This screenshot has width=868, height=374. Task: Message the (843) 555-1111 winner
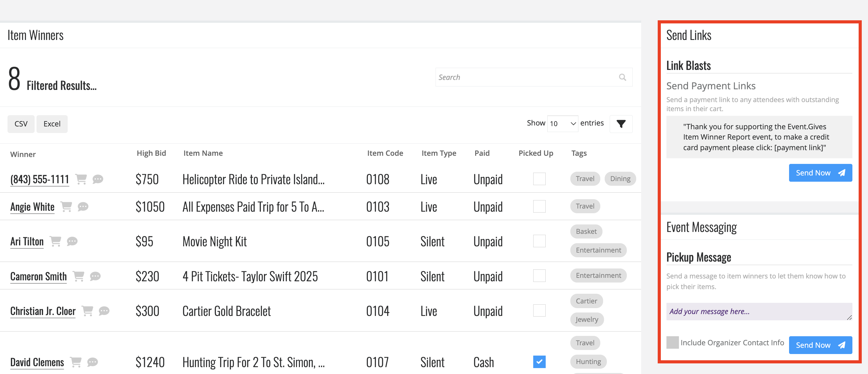[x=98, y=179]
